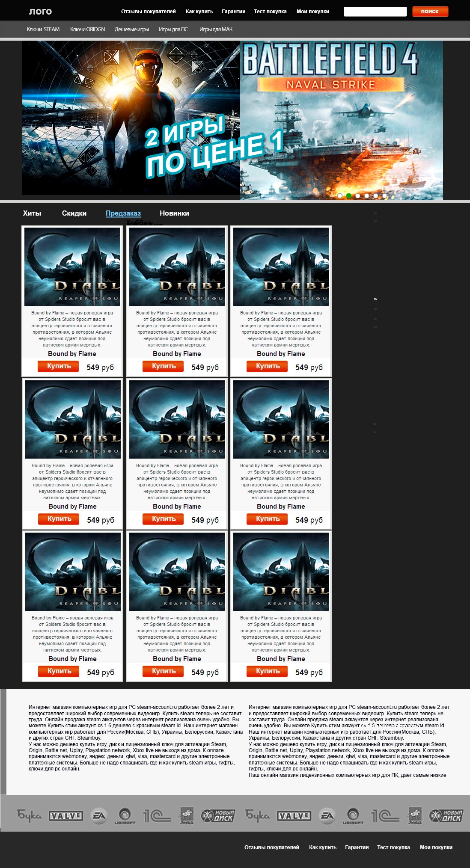
Task: Select the fourth banner slider dot
Action: tap(367, 196)
